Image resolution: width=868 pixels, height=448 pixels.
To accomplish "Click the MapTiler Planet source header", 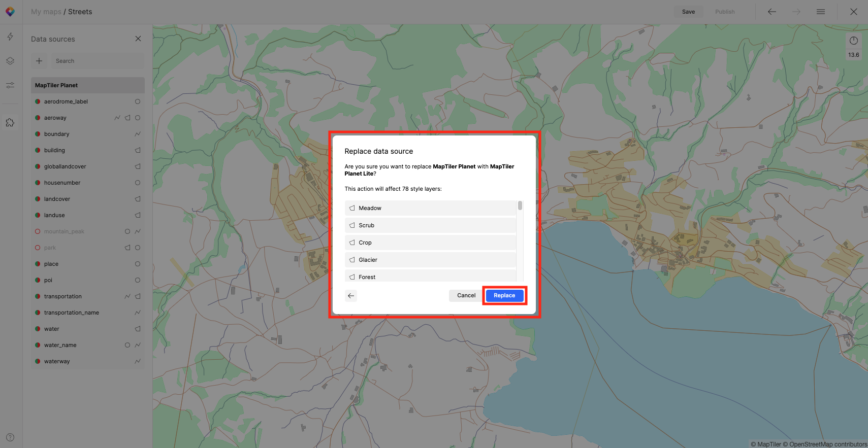I will tap(87, 85).
